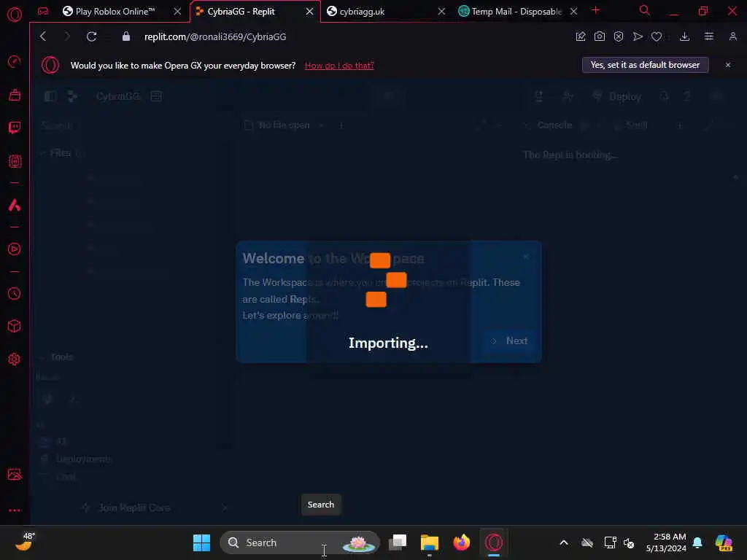Open sidebar three-dots more options
747x560 pixels.
(15, 510)
